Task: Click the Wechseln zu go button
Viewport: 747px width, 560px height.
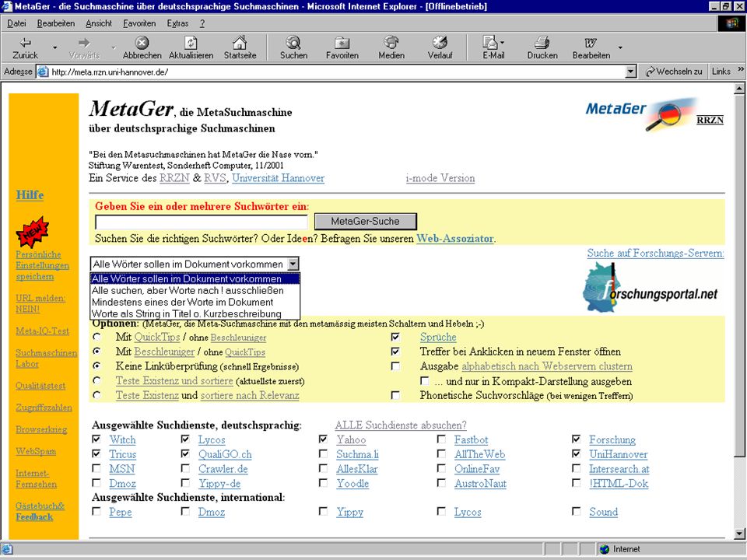Action: pyautogui.click(x=674, y=72)
